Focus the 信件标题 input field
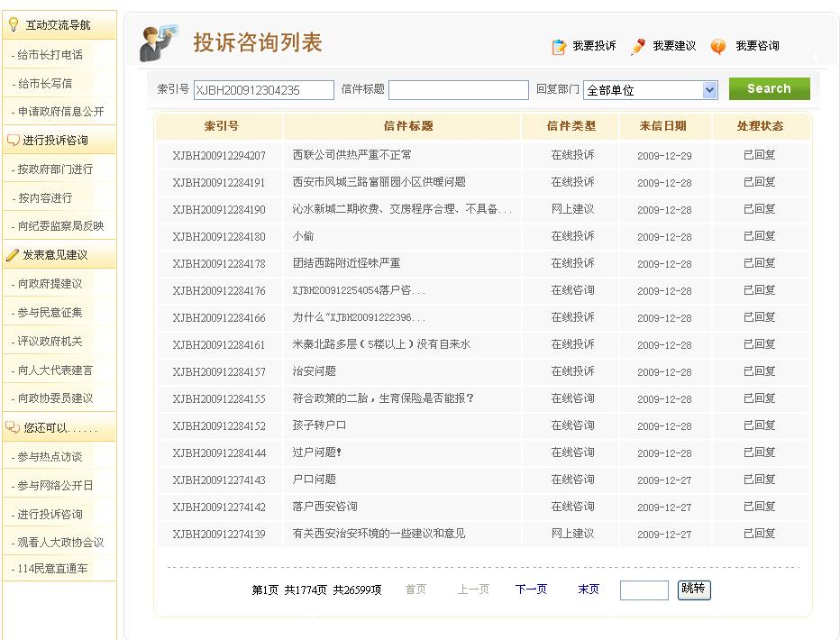Image resolution: width=840 pixels, height=640 pixels. 459,90
